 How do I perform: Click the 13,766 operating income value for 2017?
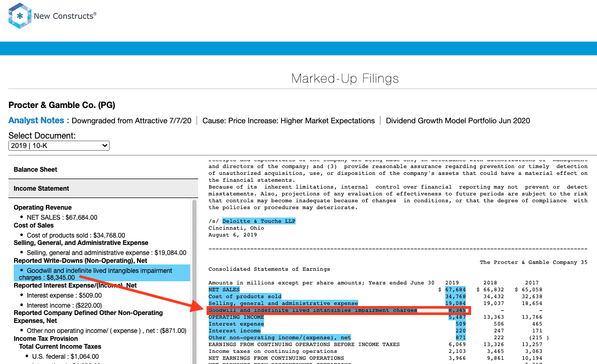pyautogui.click(x=532, y=317)
